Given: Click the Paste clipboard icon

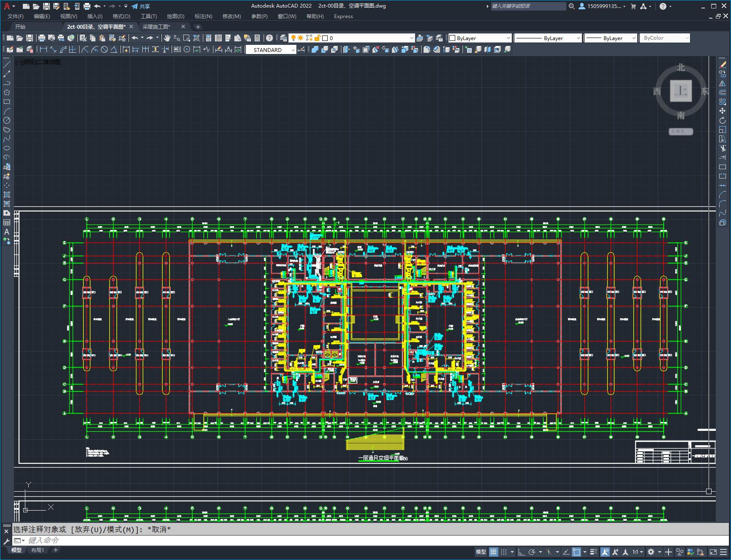Looking at the screenshot, I should point(102,38).
